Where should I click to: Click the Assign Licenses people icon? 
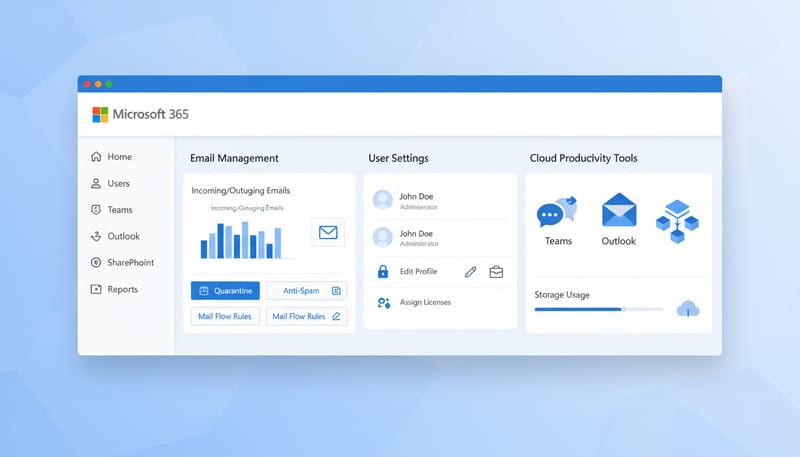384,303
